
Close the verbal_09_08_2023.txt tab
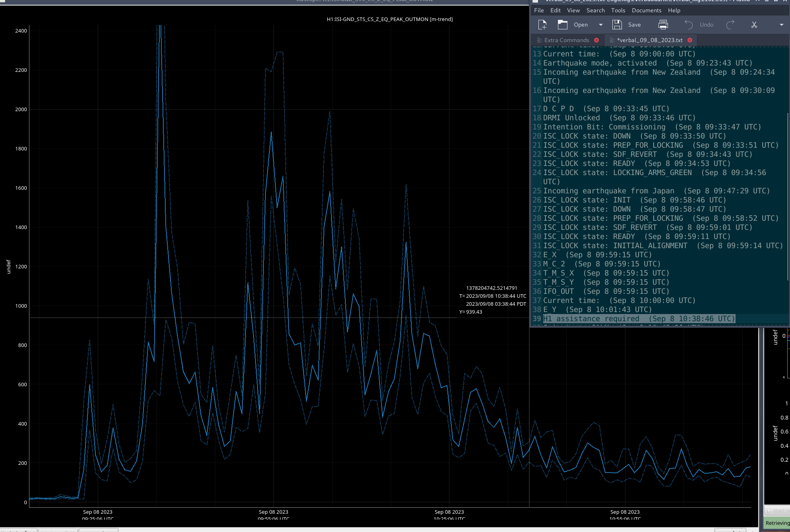(x=690, y=40)
